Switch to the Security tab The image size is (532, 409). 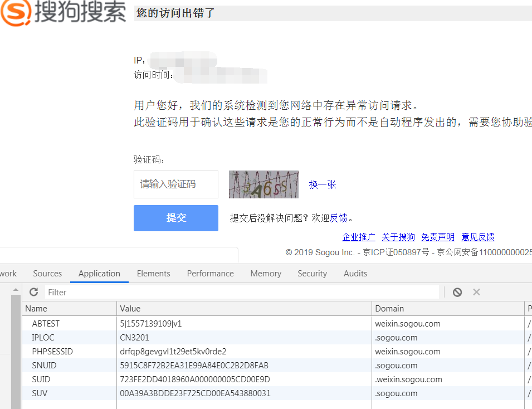coord(312,274)
